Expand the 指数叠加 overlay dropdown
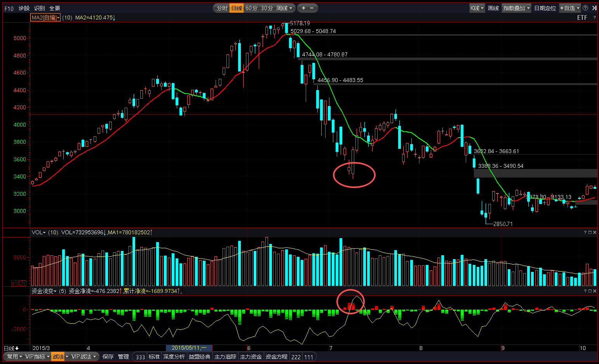Screen dimensions: 599x364 pyautogui.click(x=516, y=8)
